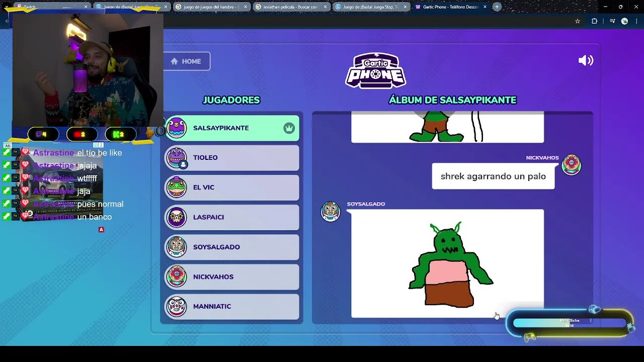Click the NICKVAHOS name above the caption

pyautogui.click(x=542, y=158)
